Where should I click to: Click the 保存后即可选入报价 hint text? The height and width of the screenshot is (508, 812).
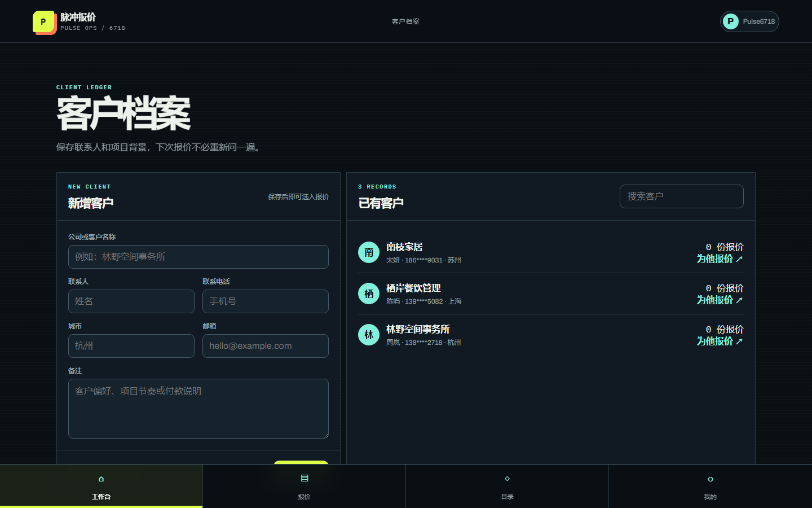coord(298,197)
